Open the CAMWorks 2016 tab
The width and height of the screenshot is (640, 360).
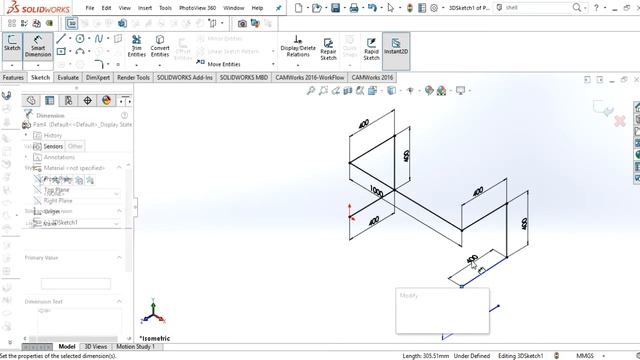pyautogui.click(x=372, y=78)
